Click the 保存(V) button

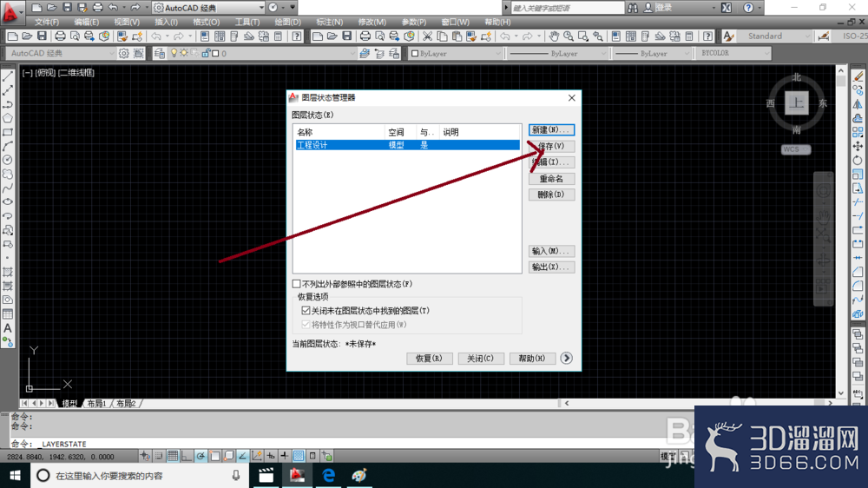[551, 146]
